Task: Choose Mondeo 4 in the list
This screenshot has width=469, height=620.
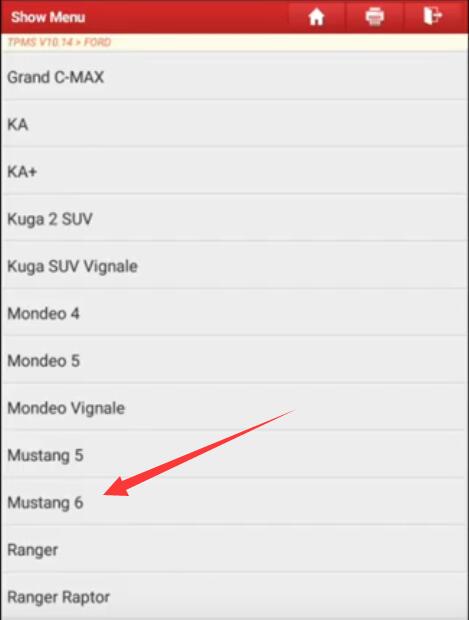Action: 234,313
